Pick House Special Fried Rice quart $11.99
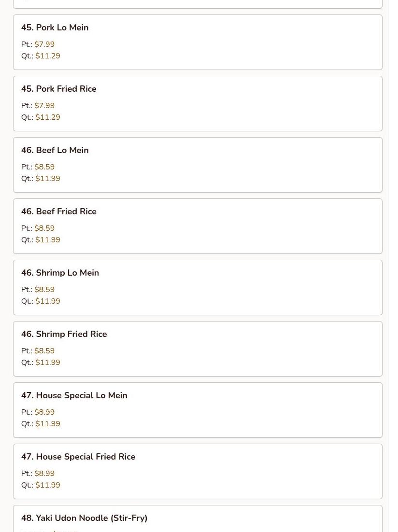The image size is (398, 532). coord(48,485)
